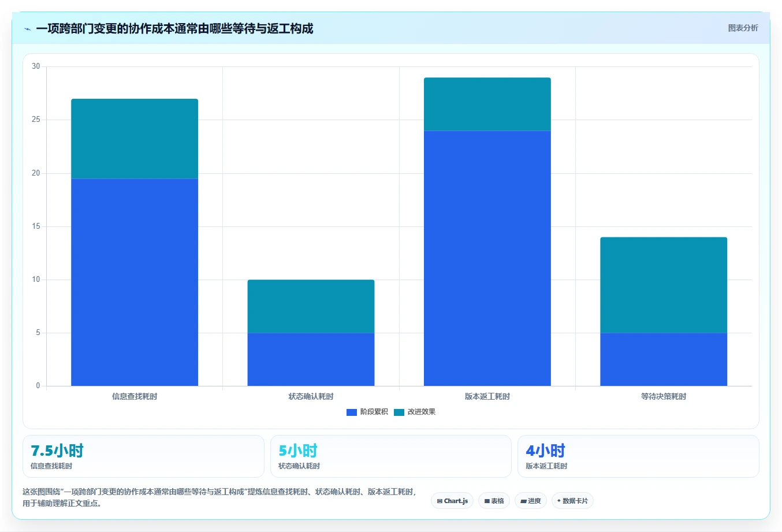Click the 信息查找耗时 x-axis label
The height and width of the screenshot is (532, 782).
coord(135,396)
